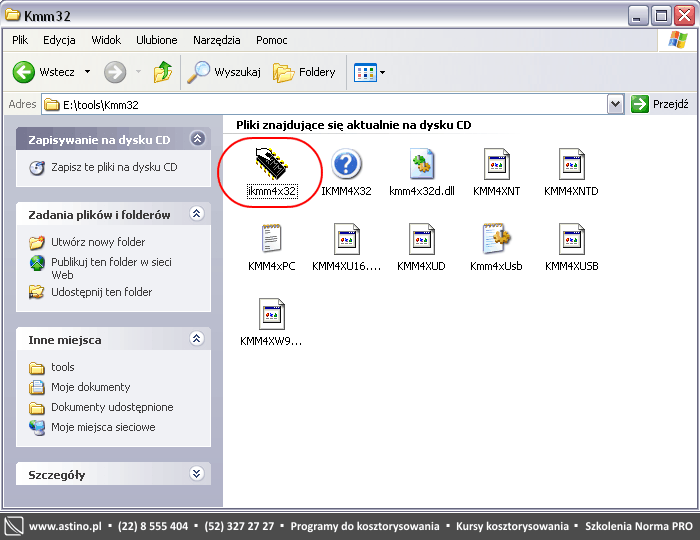This screenshot has height=540, width=700.
Task: Click the Kmm32 title bar folder icon
Action: click(12, 15)
